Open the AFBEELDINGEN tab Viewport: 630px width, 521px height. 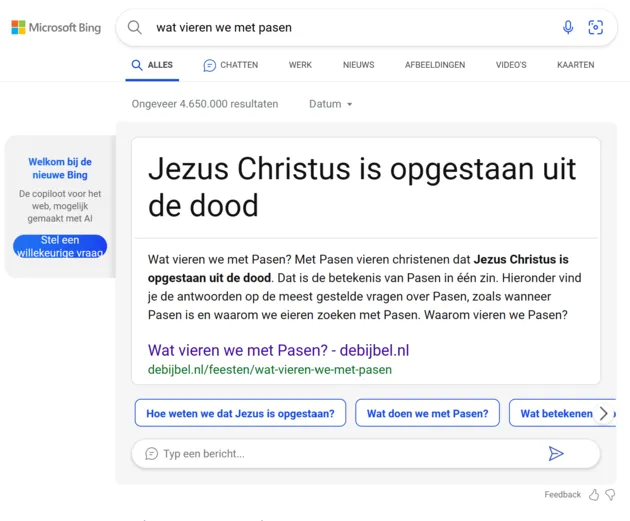coord(435,65)
